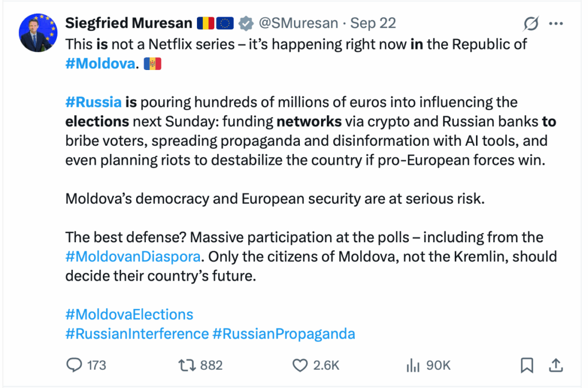Open the #MoldovanDiaspora hashtag
588x388 pixels.
click(x=133, y=256)
